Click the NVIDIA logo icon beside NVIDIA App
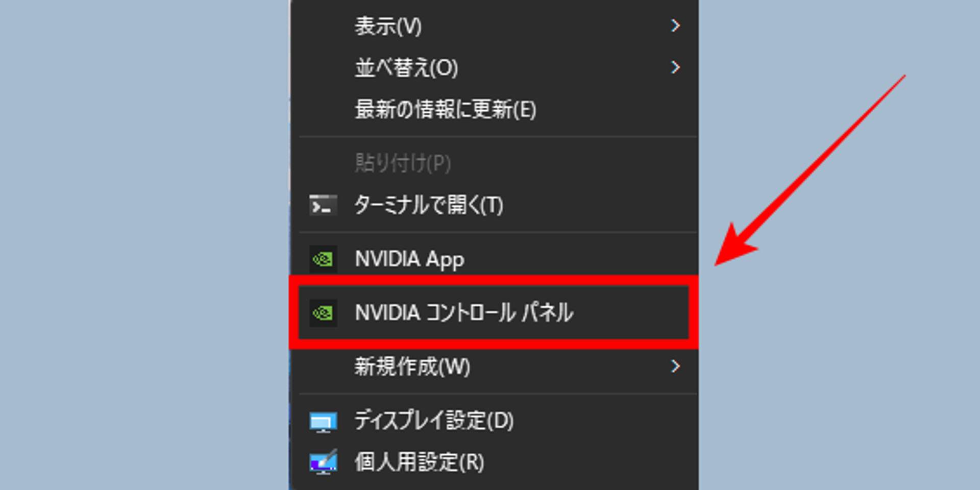Screen dimensions: 980x490 pos(323,259)
